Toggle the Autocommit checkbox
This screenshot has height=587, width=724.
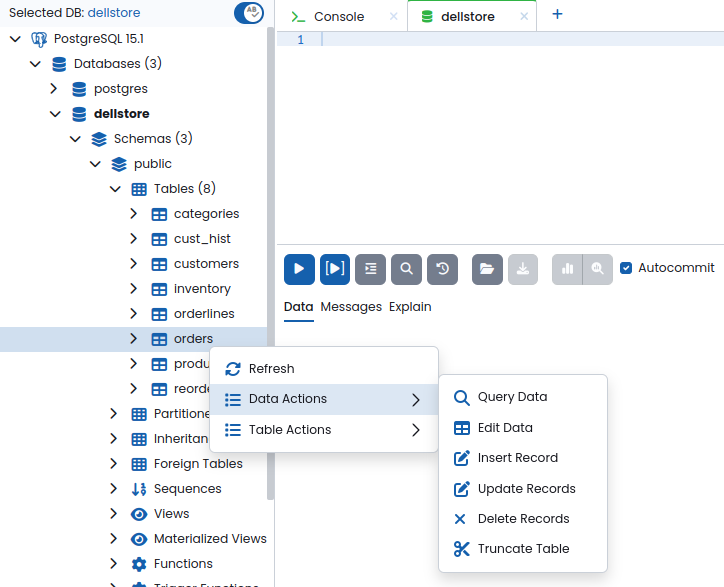626,268
